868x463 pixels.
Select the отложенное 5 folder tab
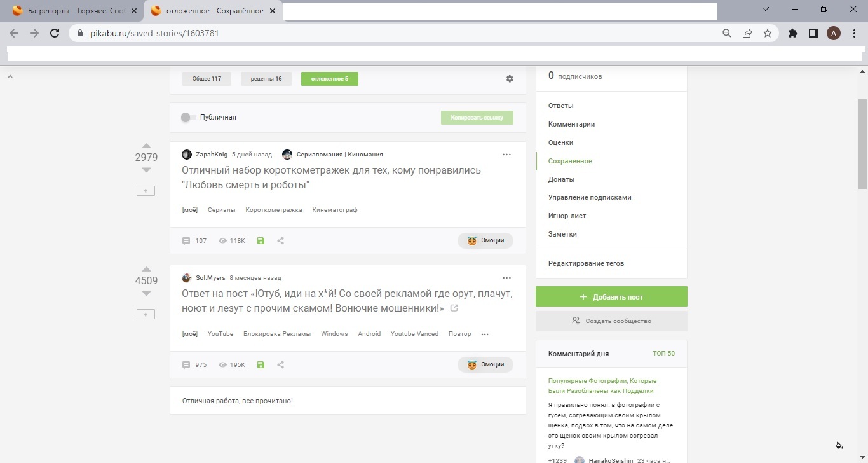click(330, 79)
